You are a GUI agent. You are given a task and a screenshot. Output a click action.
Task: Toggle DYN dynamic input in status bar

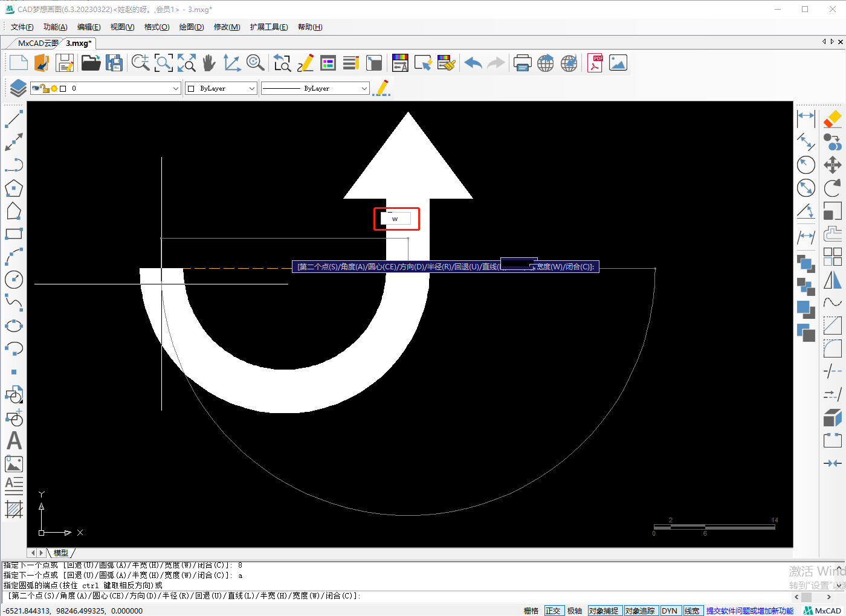pyautogui.click(x=670, y=611)
